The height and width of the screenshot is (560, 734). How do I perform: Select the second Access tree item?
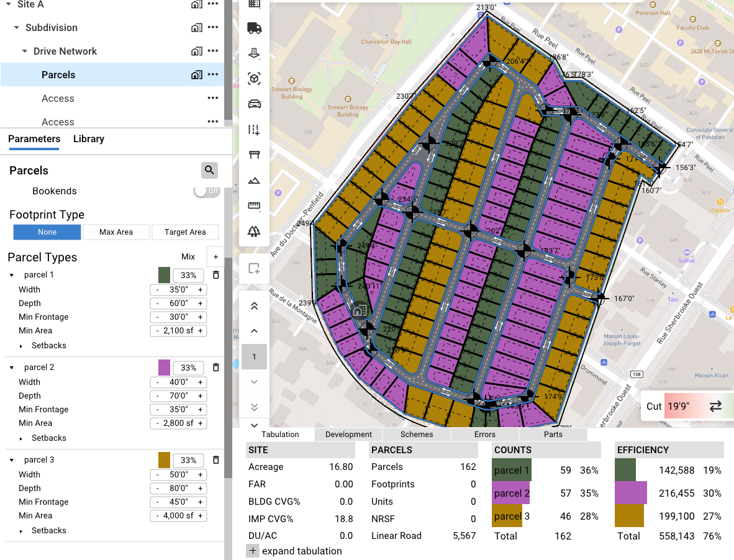click(58, 122)
